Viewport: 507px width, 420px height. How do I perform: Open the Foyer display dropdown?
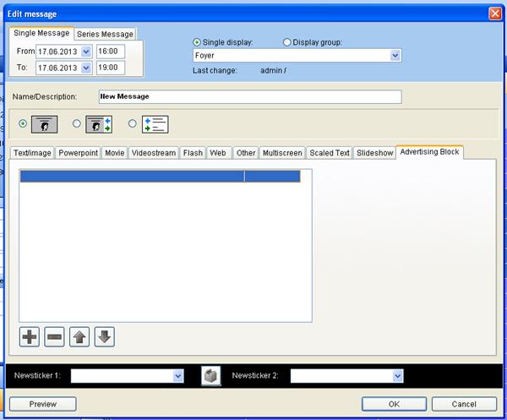(x=395, y=56)
